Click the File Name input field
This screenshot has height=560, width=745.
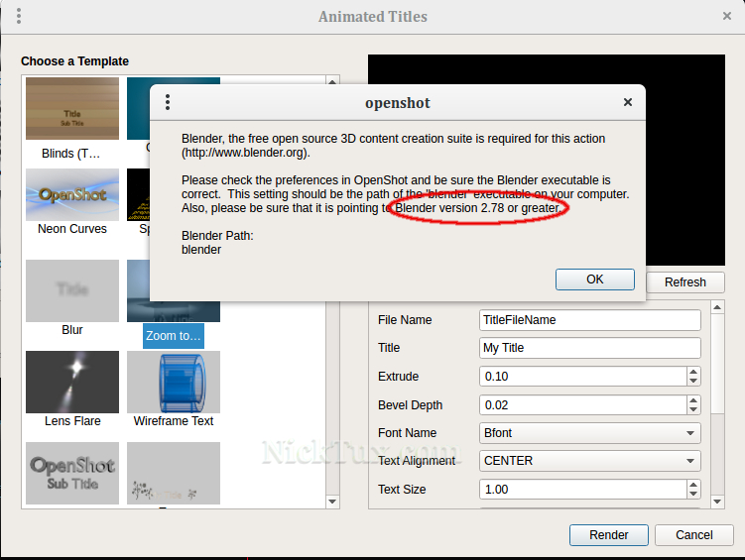click(x=589, y=320)
